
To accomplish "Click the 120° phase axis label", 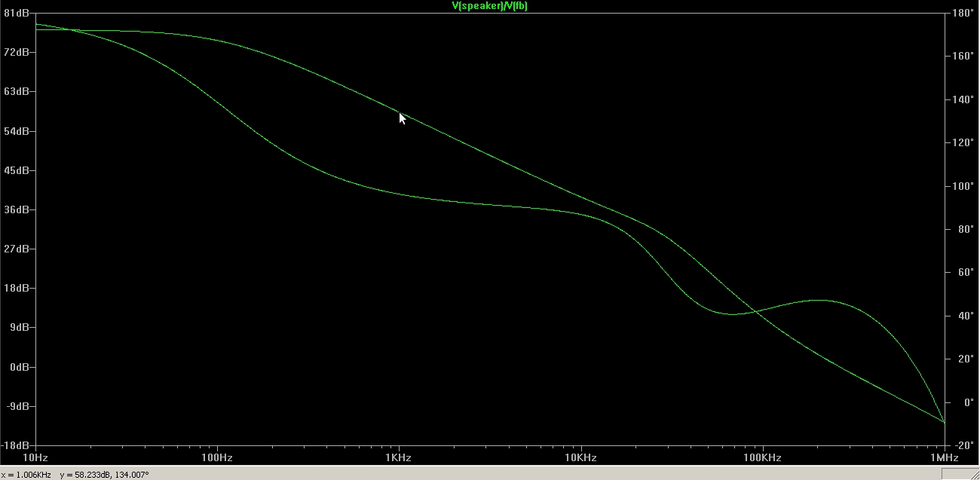I will (x=962, y=142).
